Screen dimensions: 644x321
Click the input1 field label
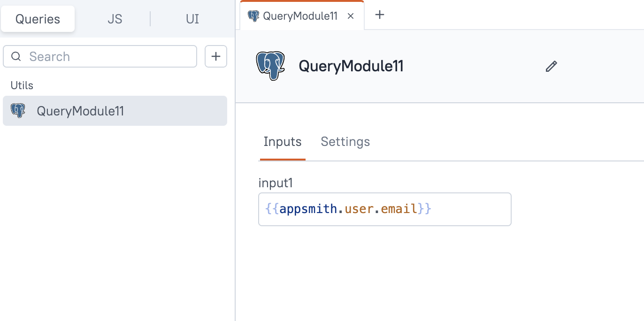tap(276, 183)
